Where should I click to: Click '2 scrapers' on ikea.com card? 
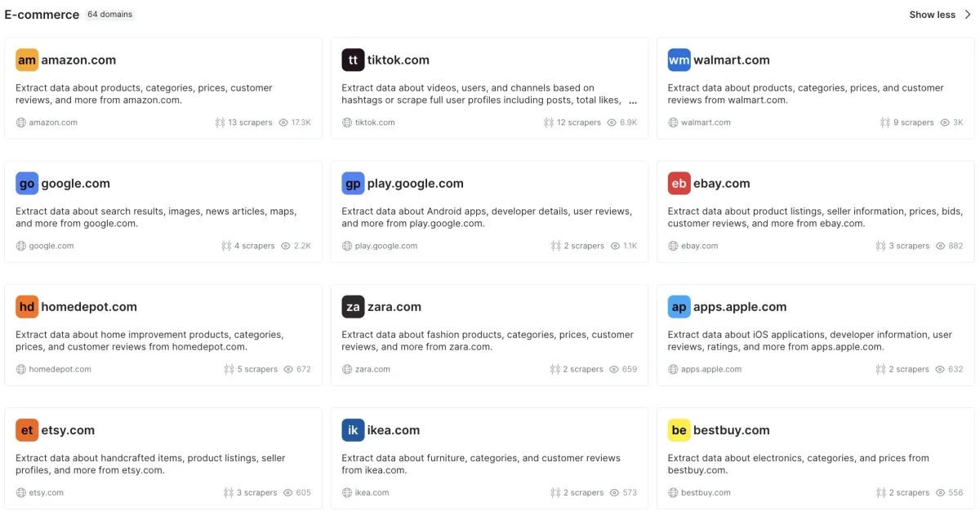click(583, 492)
